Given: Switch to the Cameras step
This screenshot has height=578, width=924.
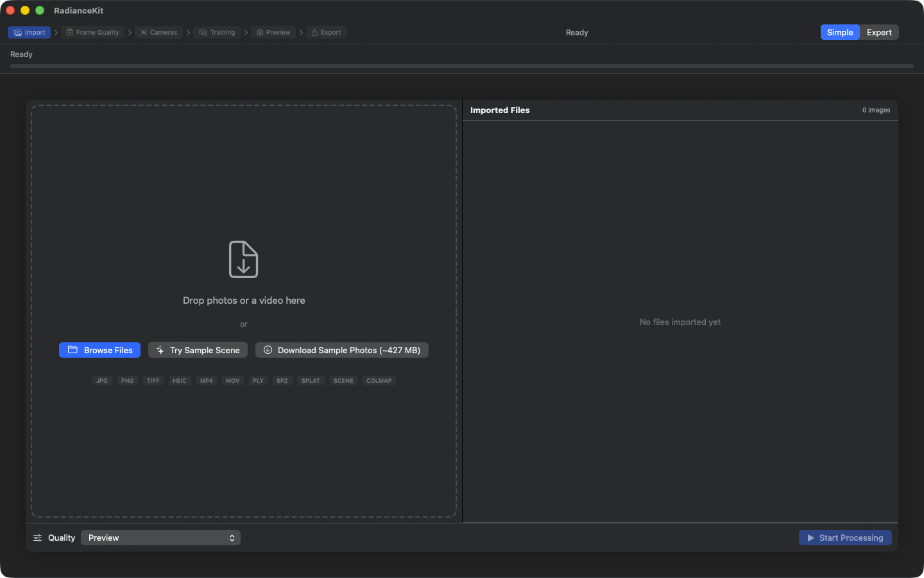Looking at the screenshot, I should (x=158, y=32).
